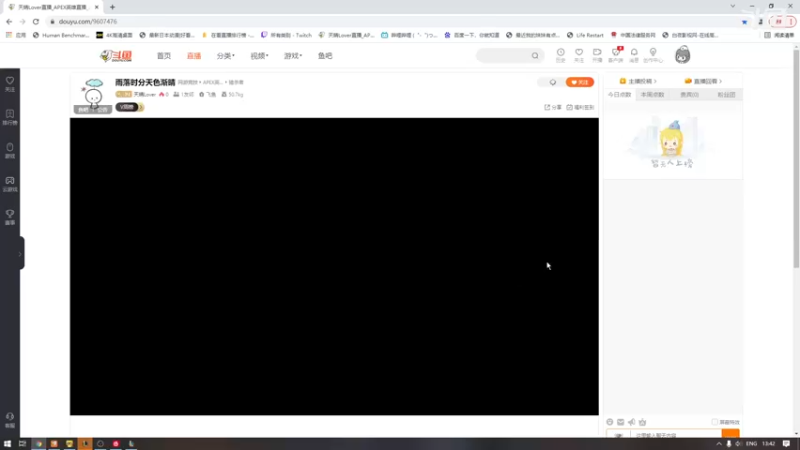This screenshot has height=450, width=800.
Task: Click the start-streaming camera icon in header
Action: click(x=597, y=55)
